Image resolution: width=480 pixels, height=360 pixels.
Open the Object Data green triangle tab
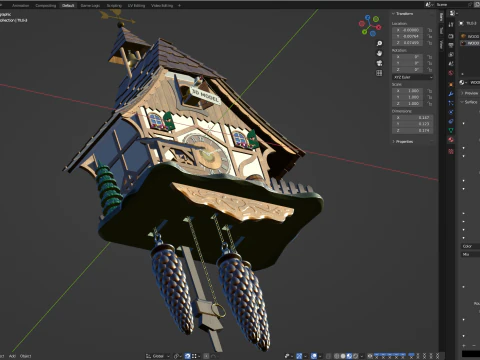[x=451, y=130]
